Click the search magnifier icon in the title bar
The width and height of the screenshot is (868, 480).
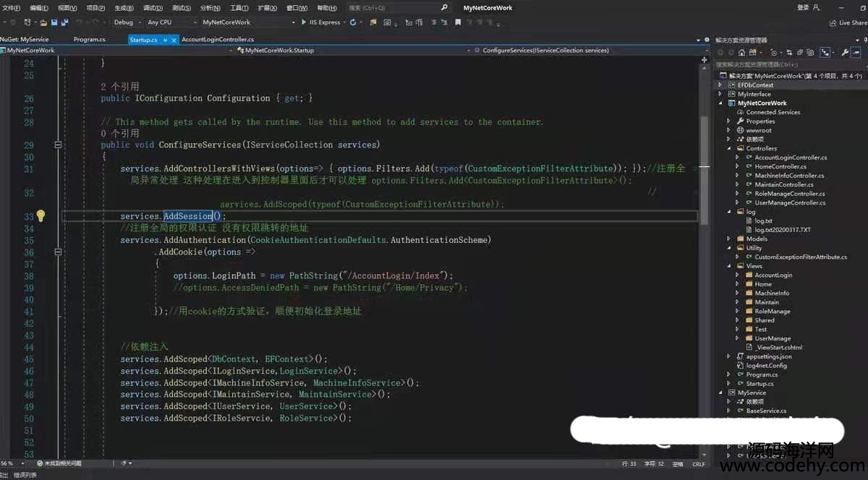[444, 7]
